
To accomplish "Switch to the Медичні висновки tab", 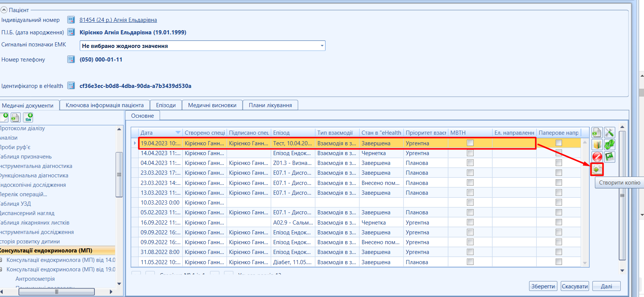I will pos(212,105).
